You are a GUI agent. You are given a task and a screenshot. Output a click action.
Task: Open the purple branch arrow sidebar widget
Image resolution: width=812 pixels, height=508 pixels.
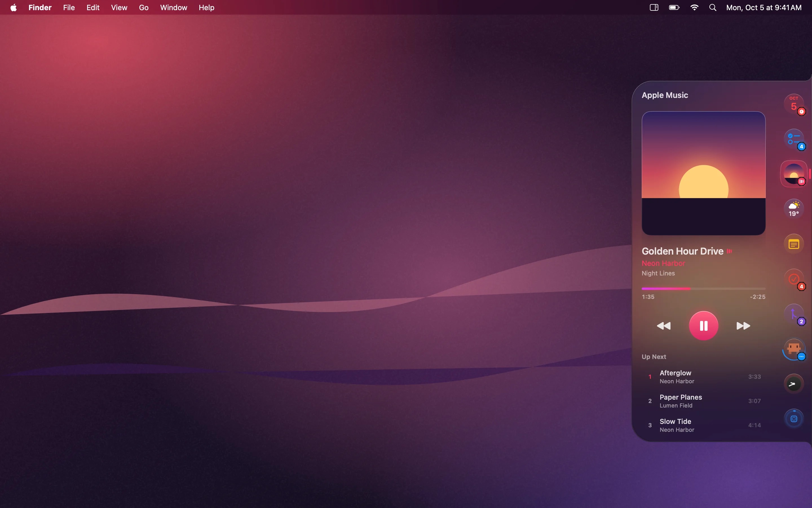pos(794,314)
